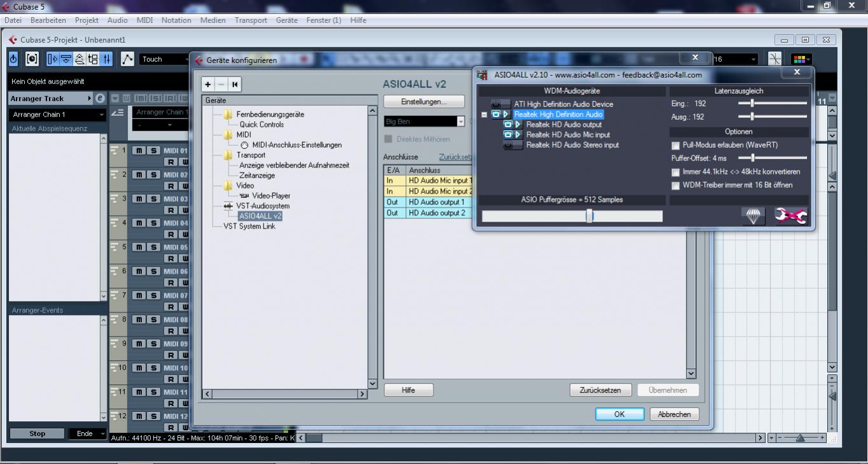
Task: Collapse the Realtek High Definition Audio tree node
Action: pos(484,115)
